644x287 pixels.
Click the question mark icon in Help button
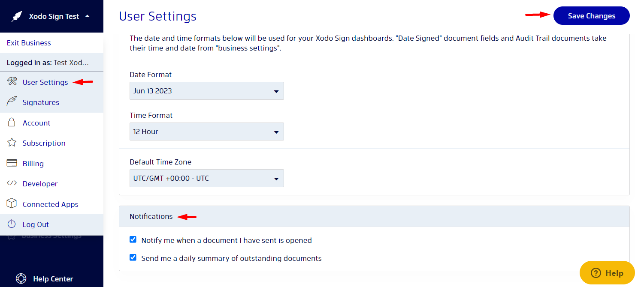[x=596, y=273]
